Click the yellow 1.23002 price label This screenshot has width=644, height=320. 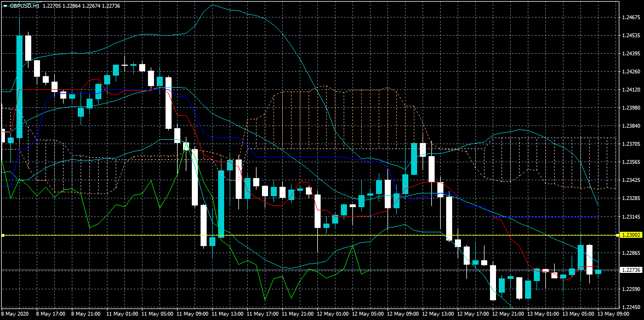click(630, 235)
